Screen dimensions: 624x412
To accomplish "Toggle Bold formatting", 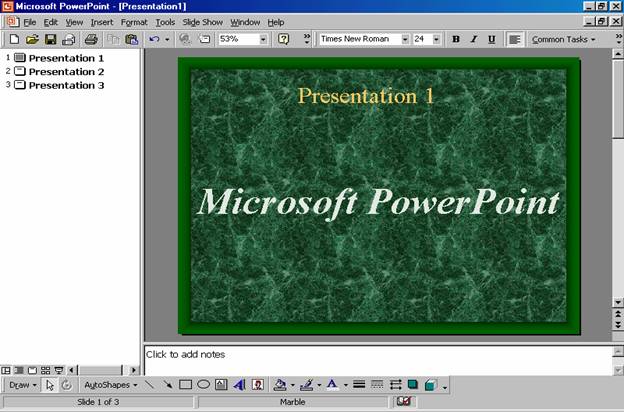I will click(x=456, y=39).
